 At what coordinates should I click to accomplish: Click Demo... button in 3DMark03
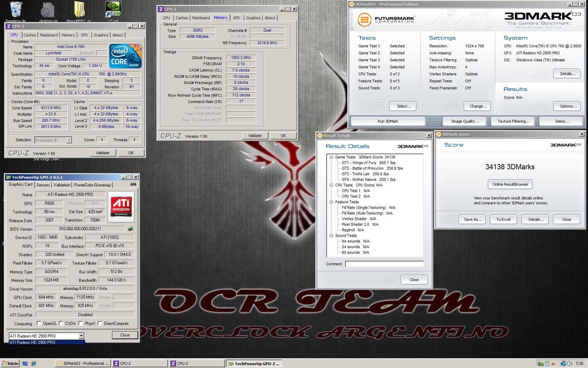click(562, 121)
